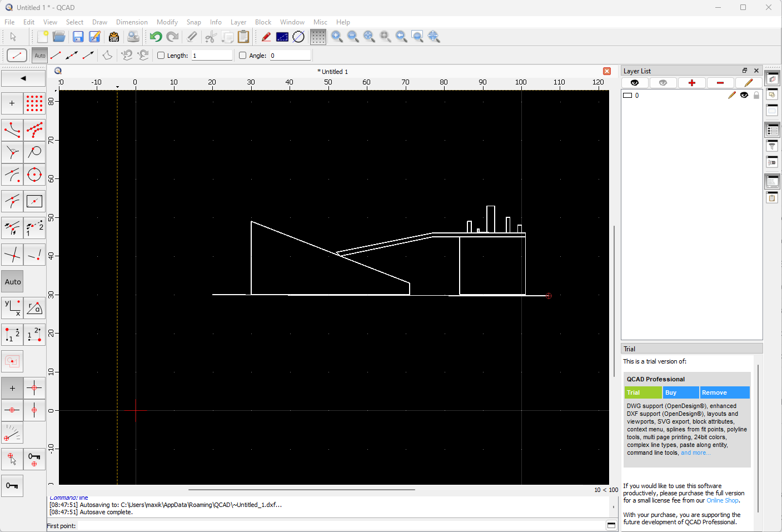Toggle draft mode with the red pencil icon

(x=266, y=37)
